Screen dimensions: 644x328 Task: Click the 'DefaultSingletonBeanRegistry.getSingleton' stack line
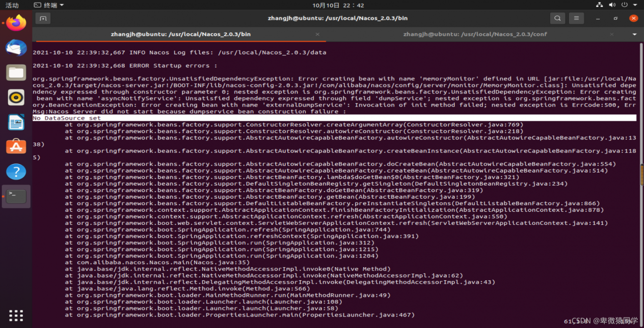316,184
